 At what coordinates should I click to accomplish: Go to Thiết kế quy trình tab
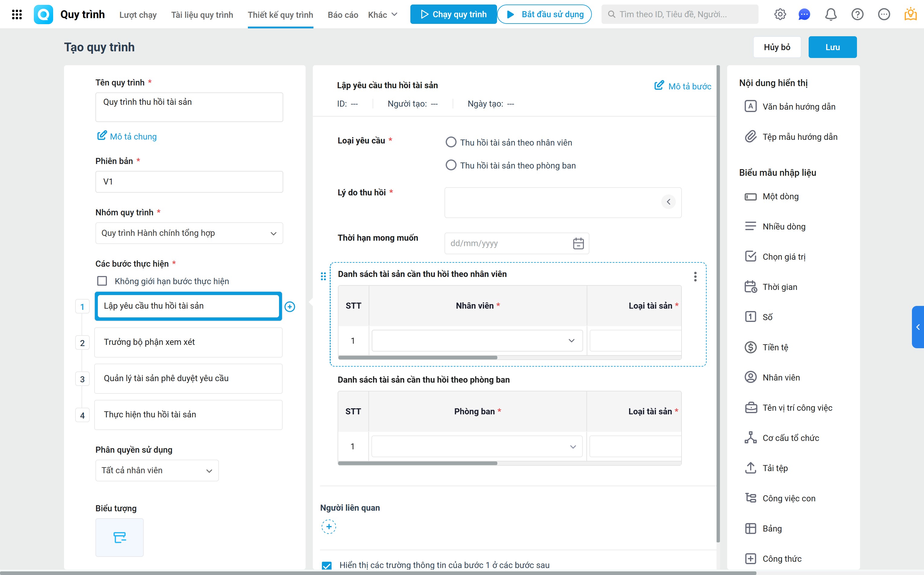click(x=281, y=14)
